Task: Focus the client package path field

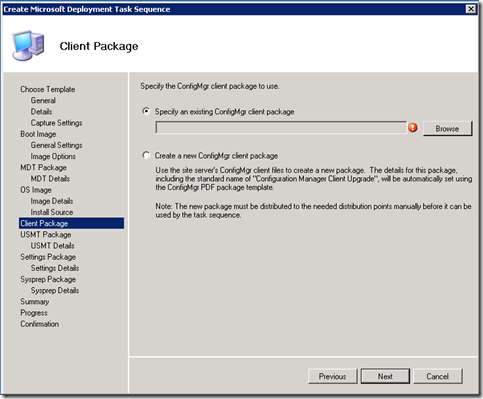Action: [281, 128]
